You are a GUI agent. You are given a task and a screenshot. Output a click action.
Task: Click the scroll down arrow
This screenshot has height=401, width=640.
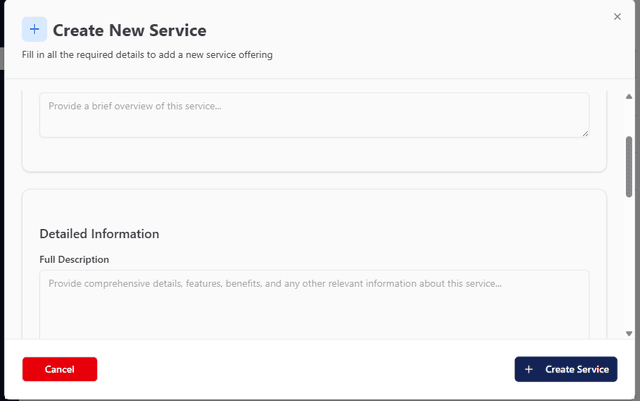pos(629,333)
